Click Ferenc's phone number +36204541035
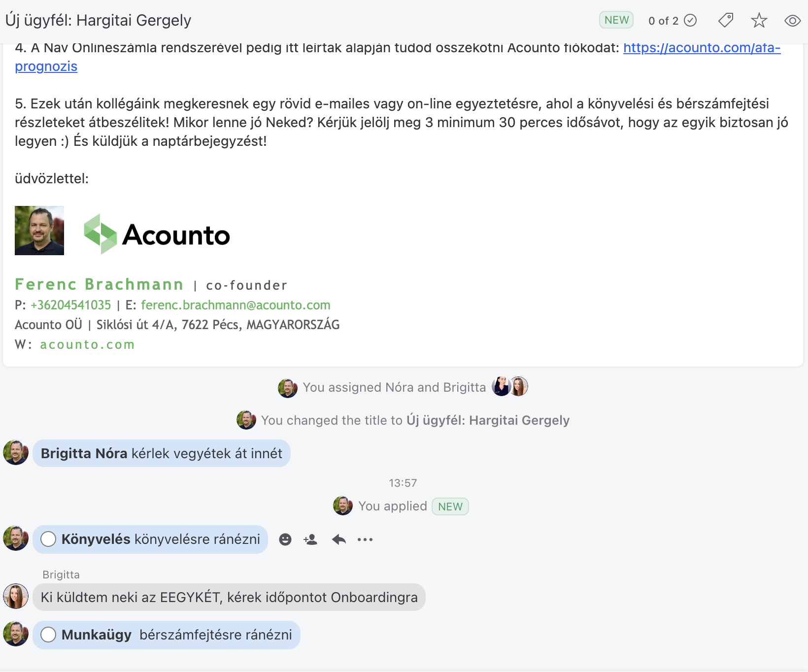 [x=71, y=305]
